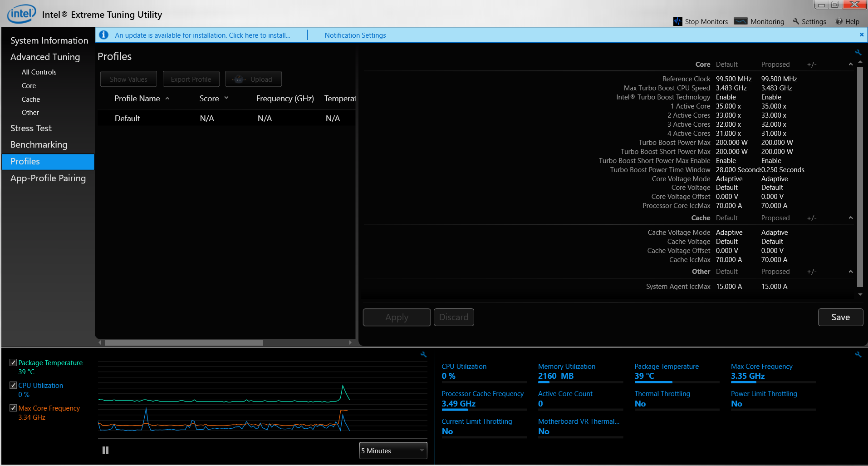
Task: Select the Profiles sidebar item
Action: 48,162
